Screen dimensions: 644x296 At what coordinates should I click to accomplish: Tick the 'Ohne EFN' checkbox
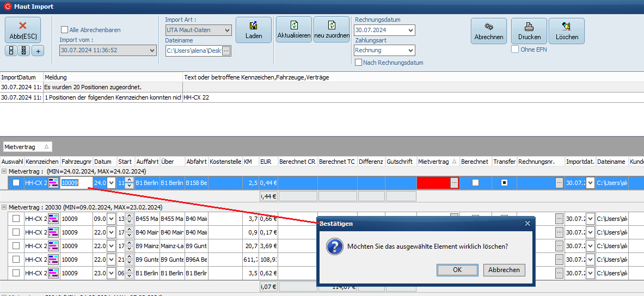(515, 50)
